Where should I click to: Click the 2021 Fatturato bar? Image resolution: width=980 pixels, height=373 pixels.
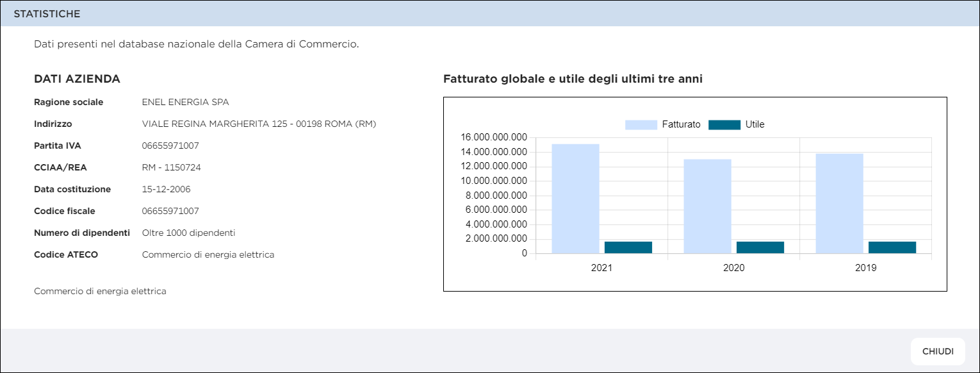(x=575, y=199)
